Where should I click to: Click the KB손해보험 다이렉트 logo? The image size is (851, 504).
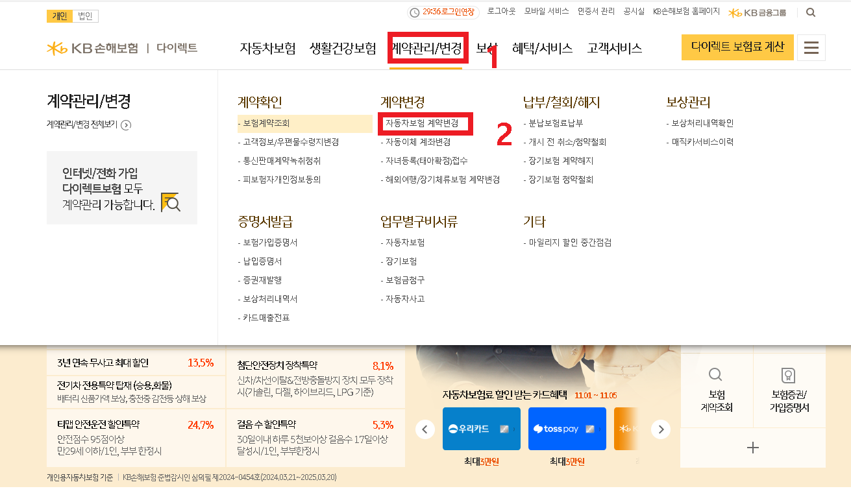[x=122, y=48]
